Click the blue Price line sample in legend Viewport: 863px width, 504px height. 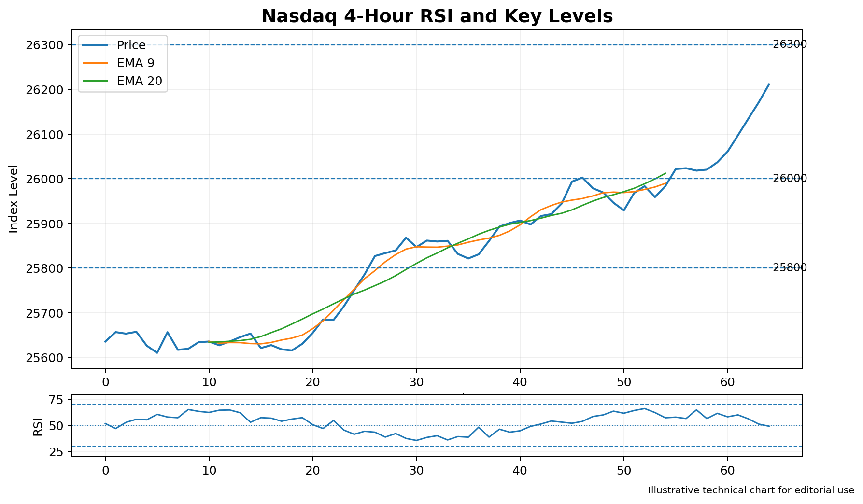pos(95,46)
